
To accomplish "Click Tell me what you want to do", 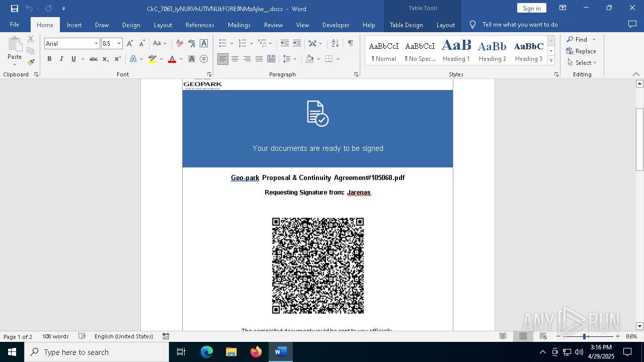I will coord(520,25).
